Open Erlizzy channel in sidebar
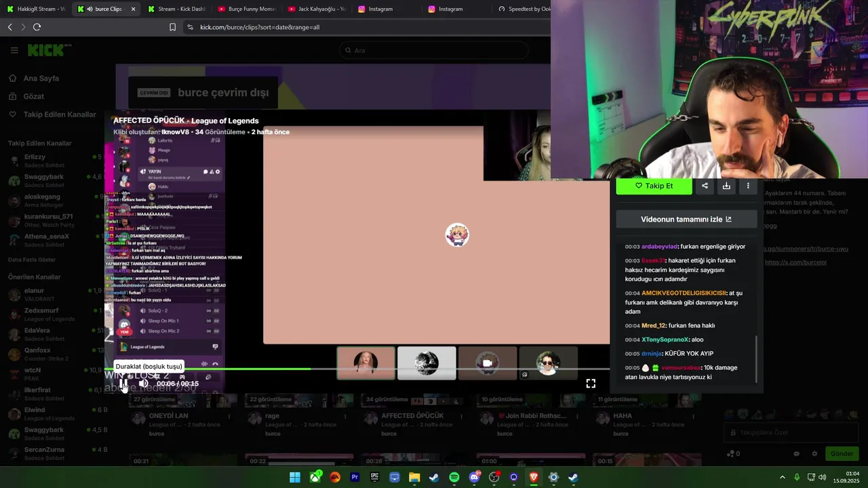The width and height of the screenshot is (868, 488). (x=54, y=161)
